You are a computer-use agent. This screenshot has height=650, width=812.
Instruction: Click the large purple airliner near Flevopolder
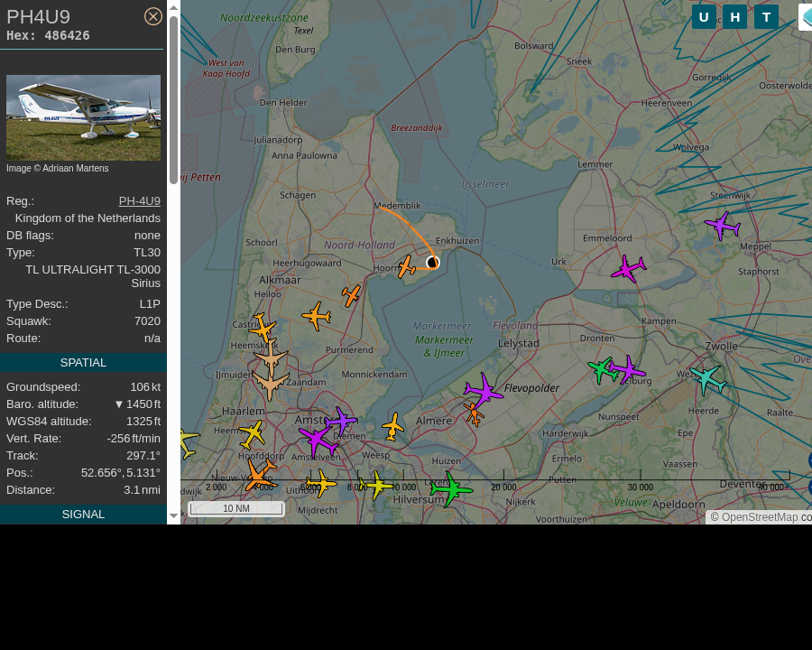tap(484, 390)
